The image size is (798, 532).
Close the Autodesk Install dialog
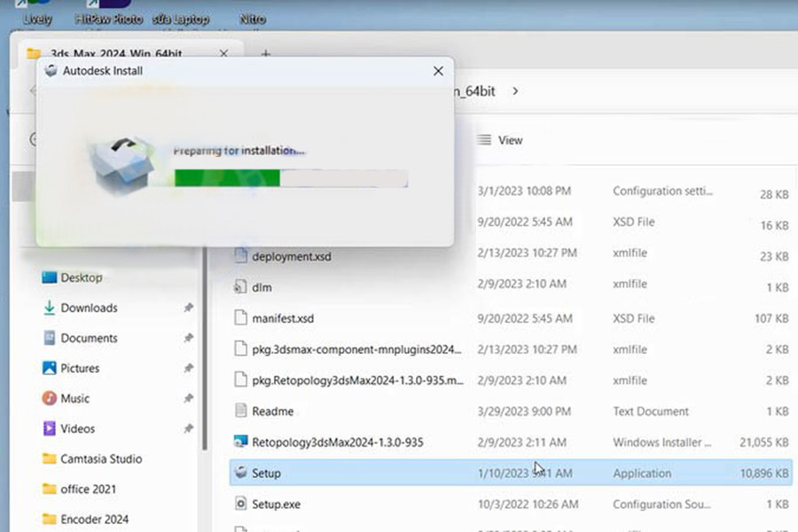tap(438, 71)
